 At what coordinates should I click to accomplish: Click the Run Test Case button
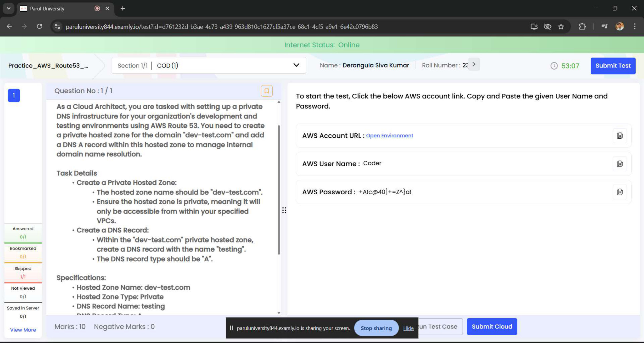(440, 326)
